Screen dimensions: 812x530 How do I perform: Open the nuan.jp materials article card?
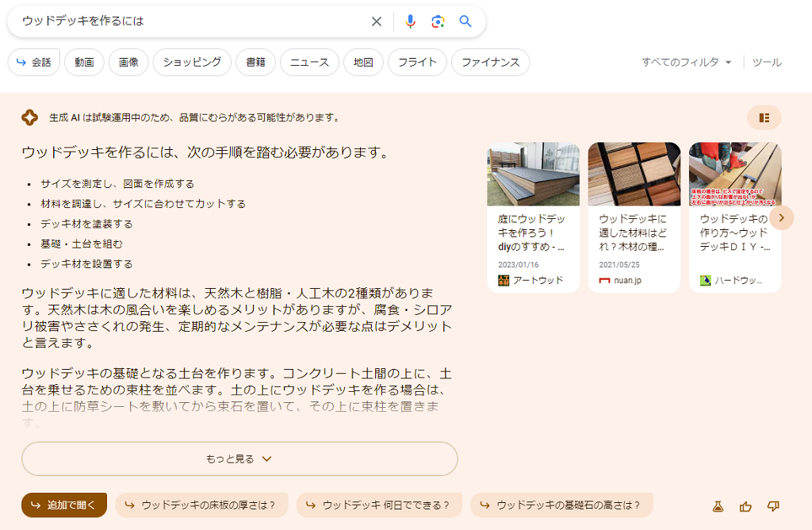point(634,217)
